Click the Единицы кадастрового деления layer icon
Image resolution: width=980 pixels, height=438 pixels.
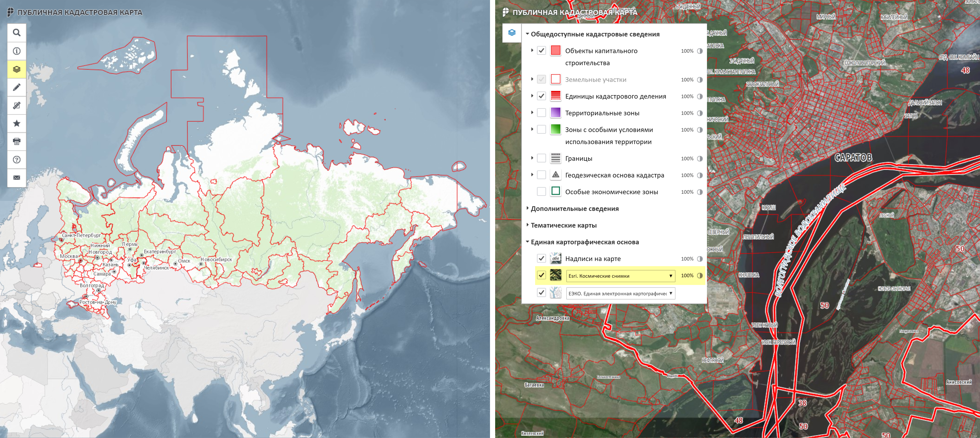[556, 96]
